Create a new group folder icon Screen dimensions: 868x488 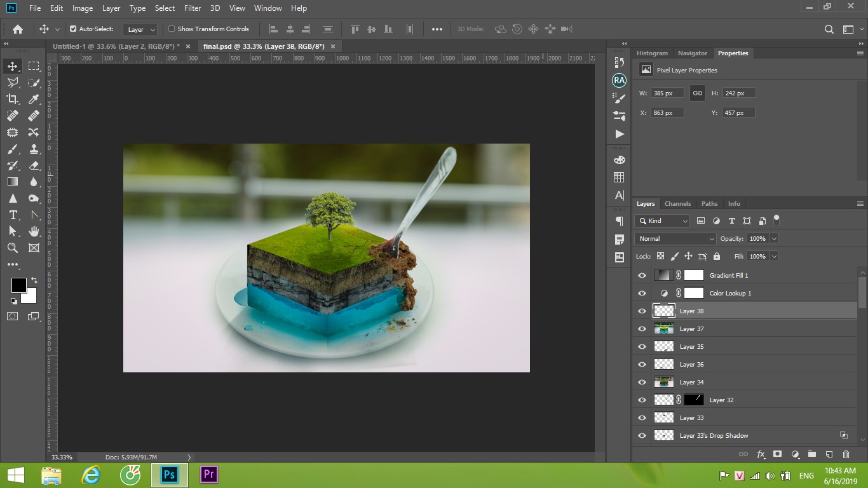(x=811, y=454)
